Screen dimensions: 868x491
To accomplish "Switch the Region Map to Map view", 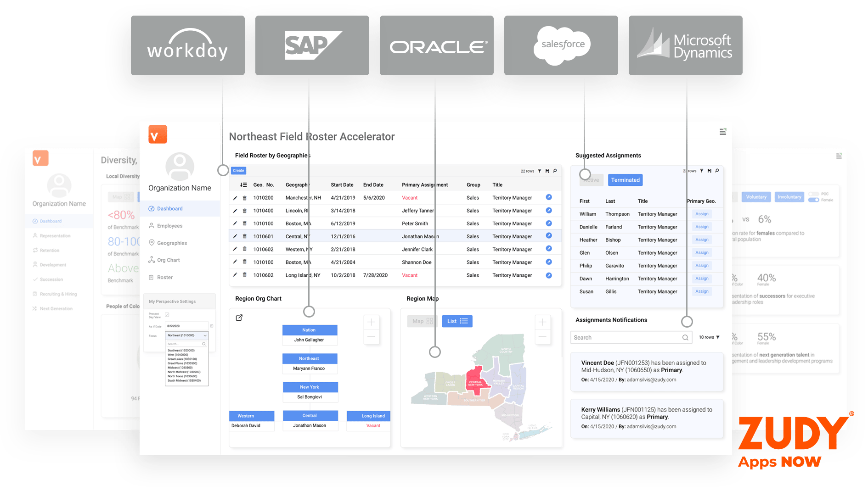I will [x=423, y=321].
